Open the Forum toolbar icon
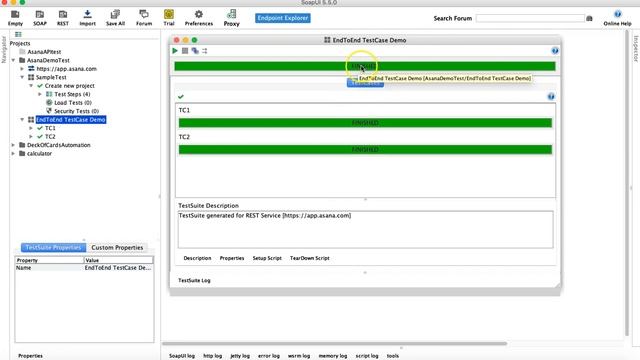 pos(144,18)
